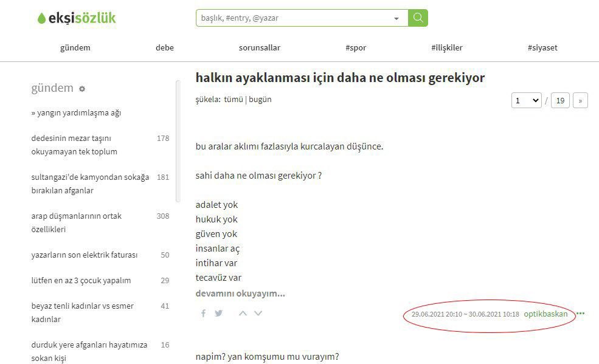
Task: Open the search box dropdown arrow
Action: (x=396, y=18)
